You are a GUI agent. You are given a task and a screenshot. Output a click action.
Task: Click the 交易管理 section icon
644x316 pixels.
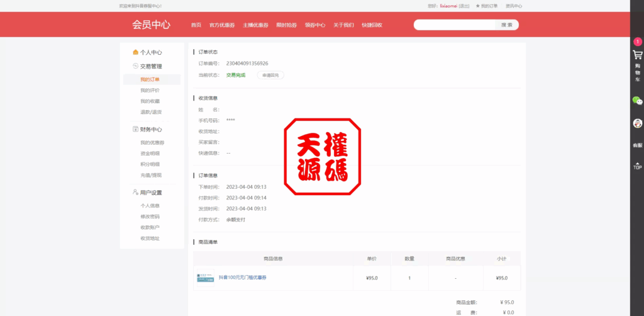(x=135, y=65)
